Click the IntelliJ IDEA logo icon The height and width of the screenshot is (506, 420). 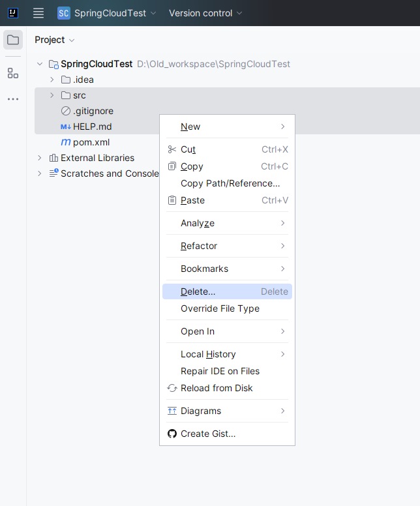tap(12, 13)
